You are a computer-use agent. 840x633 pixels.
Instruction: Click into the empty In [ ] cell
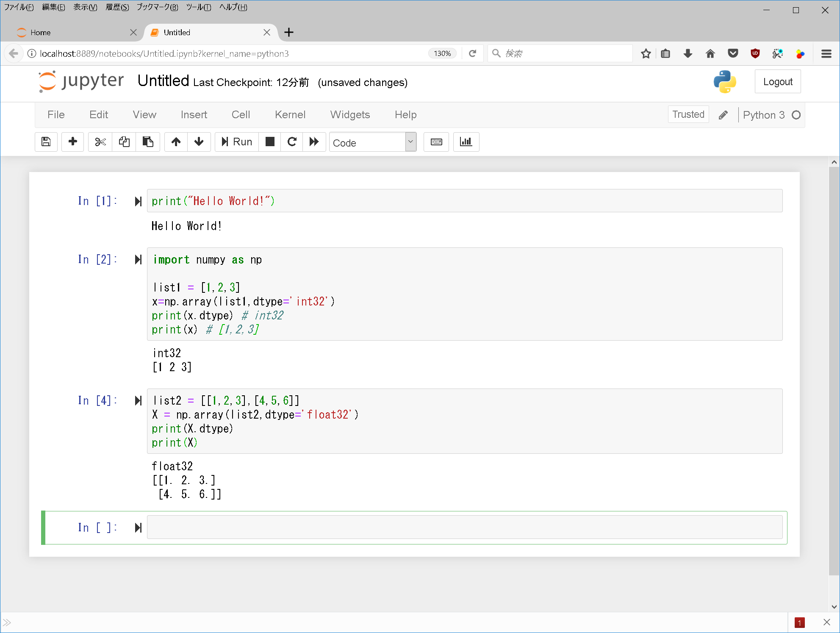coord(464,527)
